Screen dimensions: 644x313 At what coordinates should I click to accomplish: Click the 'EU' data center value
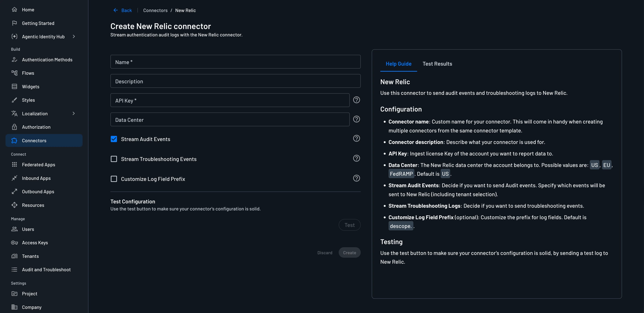click(x=607, y=165)
